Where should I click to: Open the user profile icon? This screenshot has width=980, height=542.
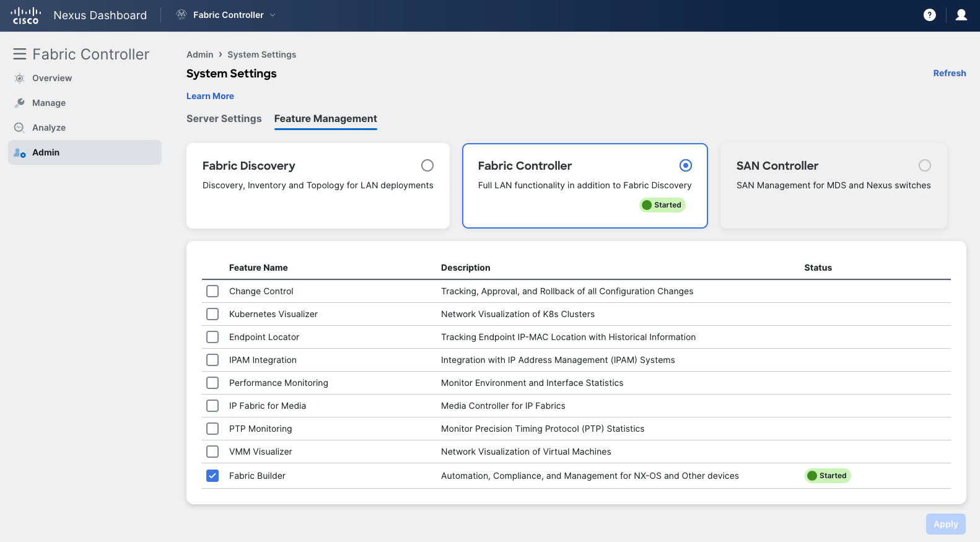tap(961, 15)
